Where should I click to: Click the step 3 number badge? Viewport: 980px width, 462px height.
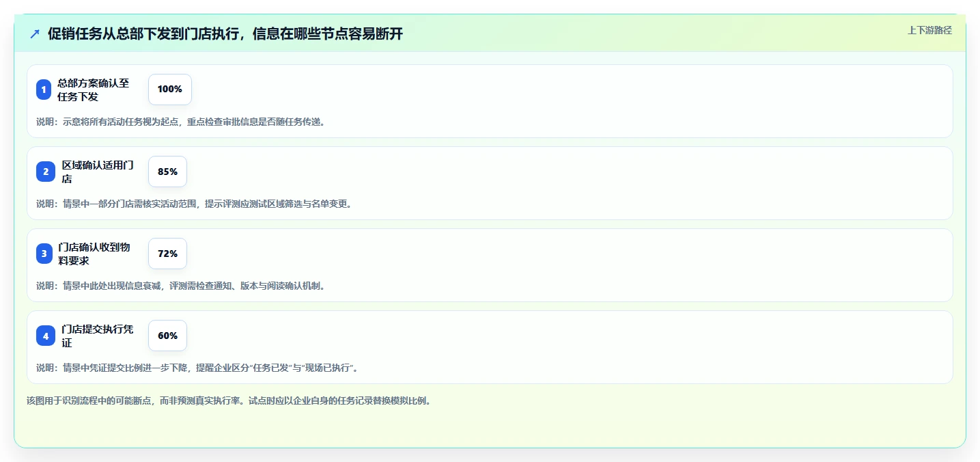coord(44,254)
